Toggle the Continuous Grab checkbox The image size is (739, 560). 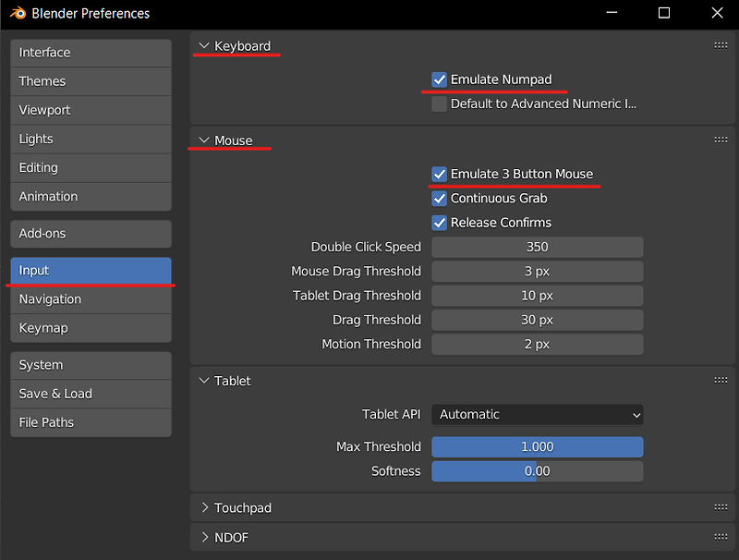440,199
